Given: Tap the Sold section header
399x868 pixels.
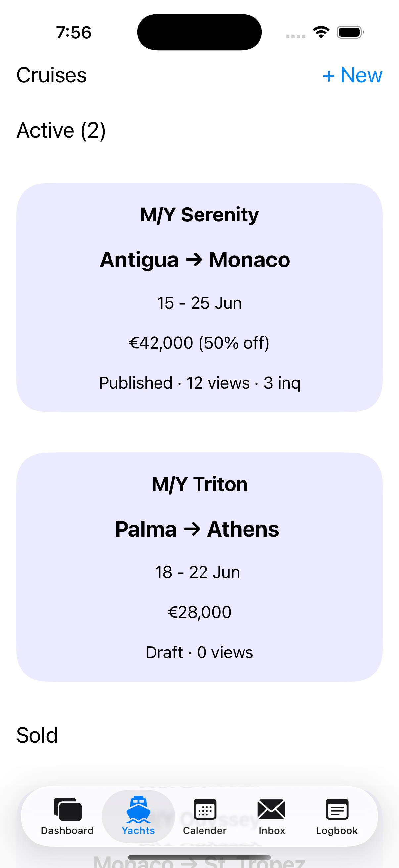Looking at the screenshot, I should tap(37, 735).
